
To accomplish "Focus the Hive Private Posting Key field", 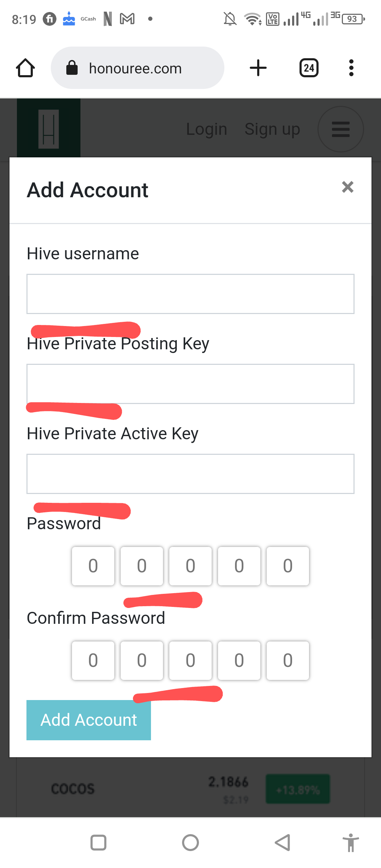I will [190, 384].
